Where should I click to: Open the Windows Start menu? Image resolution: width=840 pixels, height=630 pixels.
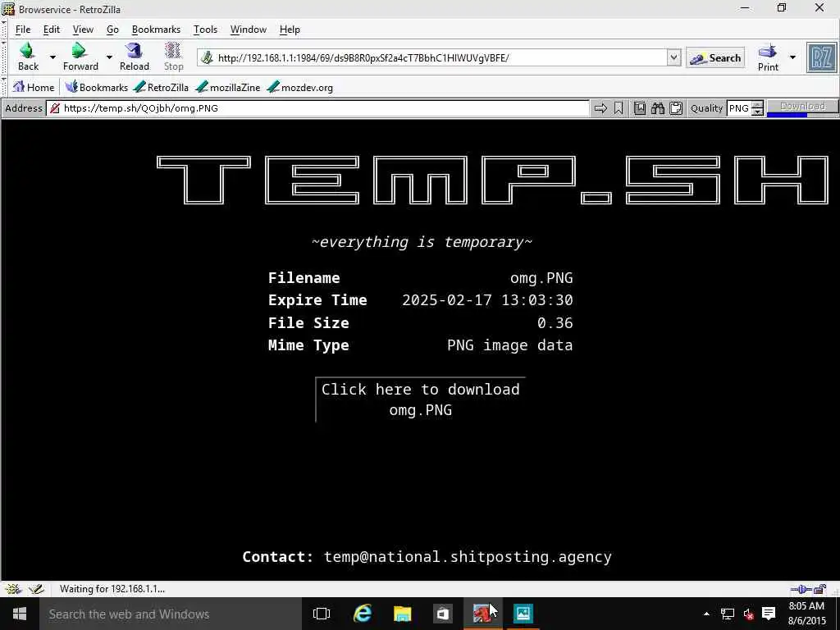20,614
